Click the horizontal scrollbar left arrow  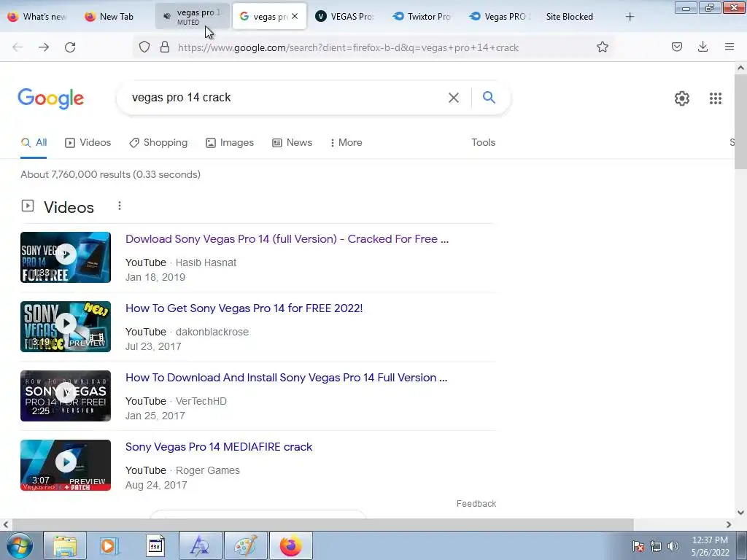coord(6,525)
